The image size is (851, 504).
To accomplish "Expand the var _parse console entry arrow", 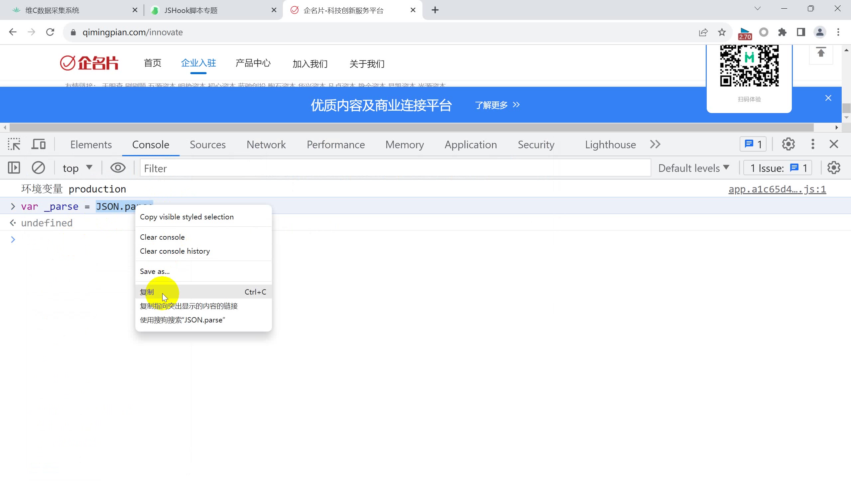I will point(13,206).
